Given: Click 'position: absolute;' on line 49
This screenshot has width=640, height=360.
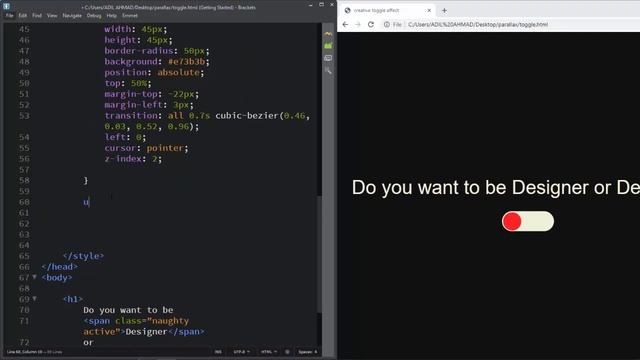Looking at the screenshot, I should point(154,73).
